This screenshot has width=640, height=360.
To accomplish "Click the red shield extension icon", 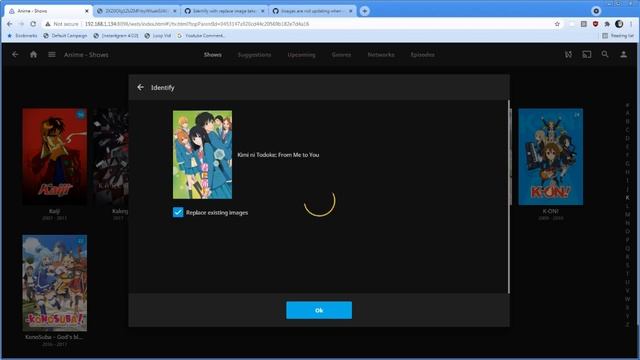I will click(x=596, y=24).
